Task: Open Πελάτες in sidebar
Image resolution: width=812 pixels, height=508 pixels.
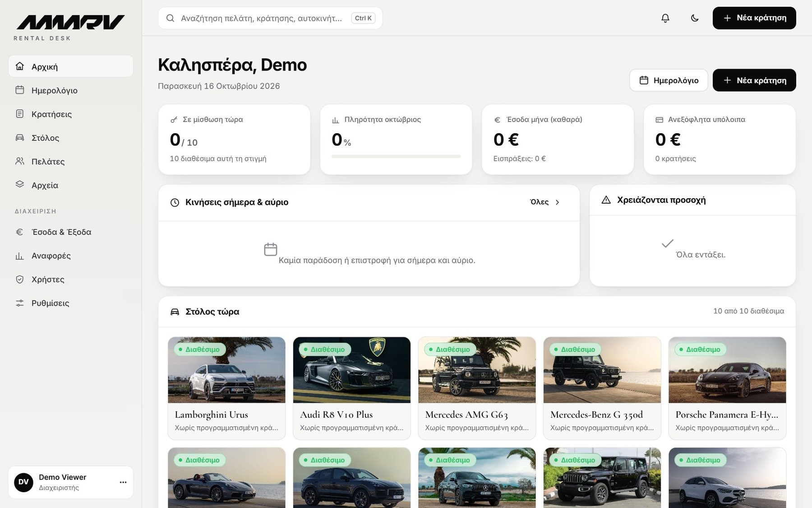Action: click(71, 161)
